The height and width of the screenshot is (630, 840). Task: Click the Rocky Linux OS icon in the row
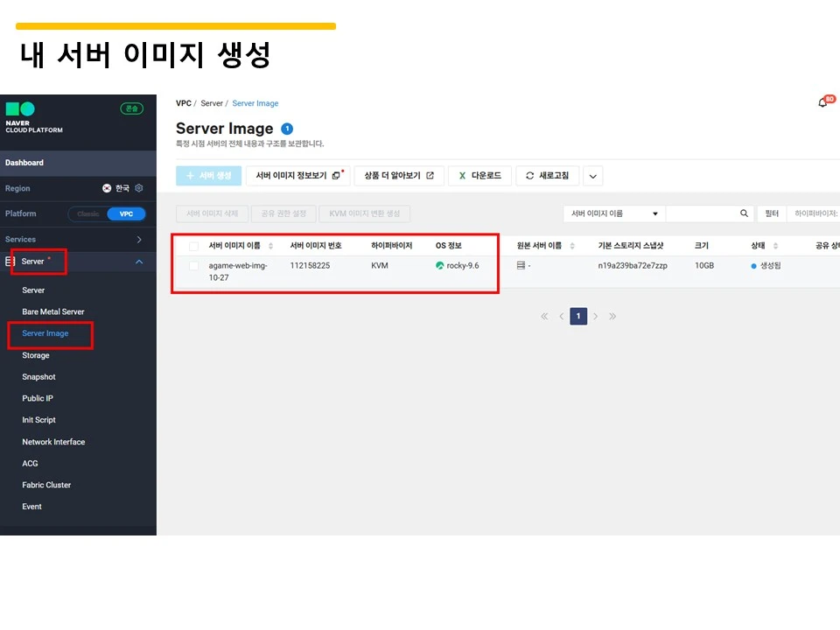[439, 264]
